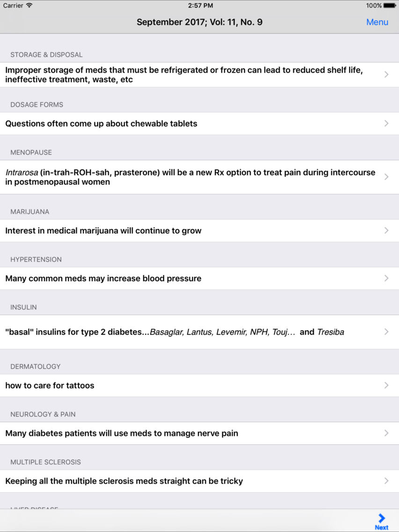Image resolution: width=399 pixels, height=532 pixels.
Task: Open the improper storage of meds article
Action: pos(187,75)
